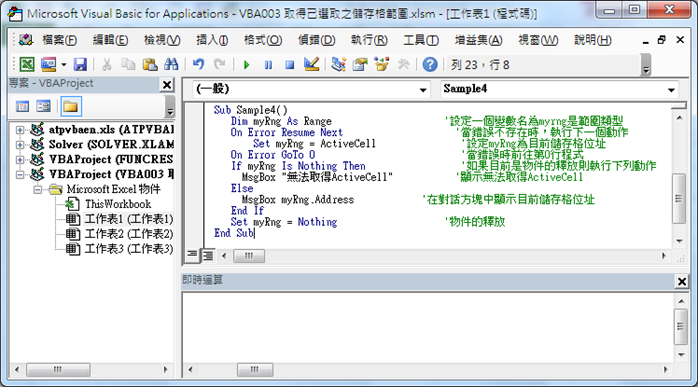This screenshot has width=698, height=387.
Task: Open the toolbar options overflow arrow
Action: [646, 65]
